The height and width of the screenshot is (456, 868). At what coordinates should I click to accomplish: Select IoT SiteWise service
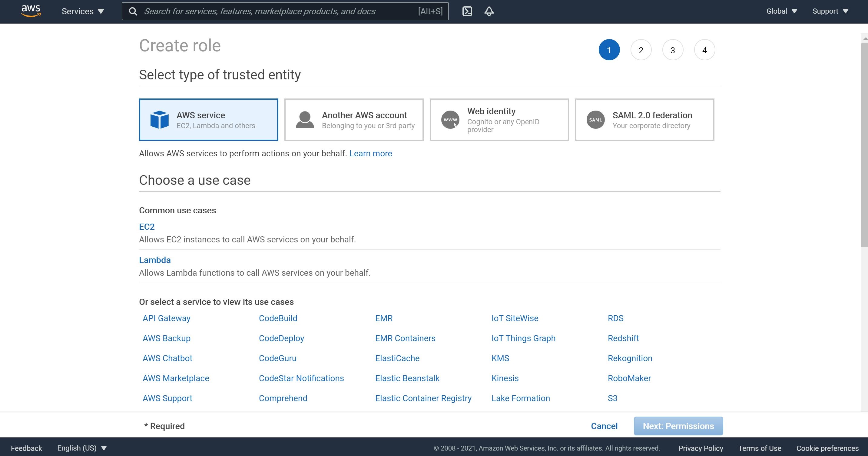515,318
